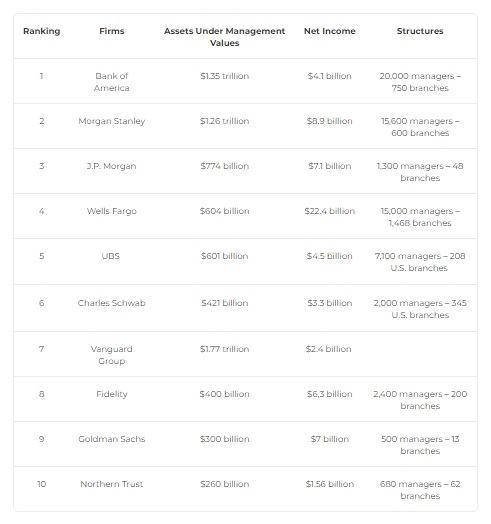Image resolution: width=491 pixels, height=524 pixels.
Task: Click the Structures column header
Action: pos(420,31)
